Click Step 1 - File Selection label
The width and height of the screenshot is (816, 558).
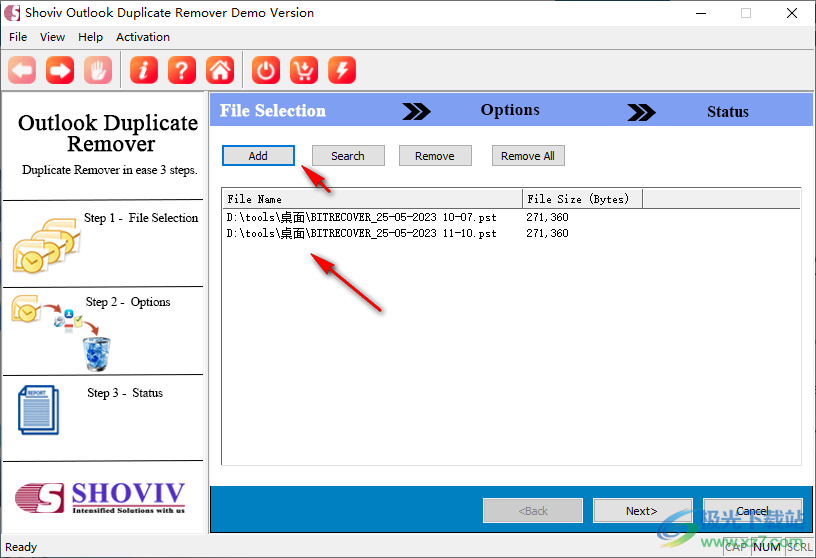tap(141, 218)
